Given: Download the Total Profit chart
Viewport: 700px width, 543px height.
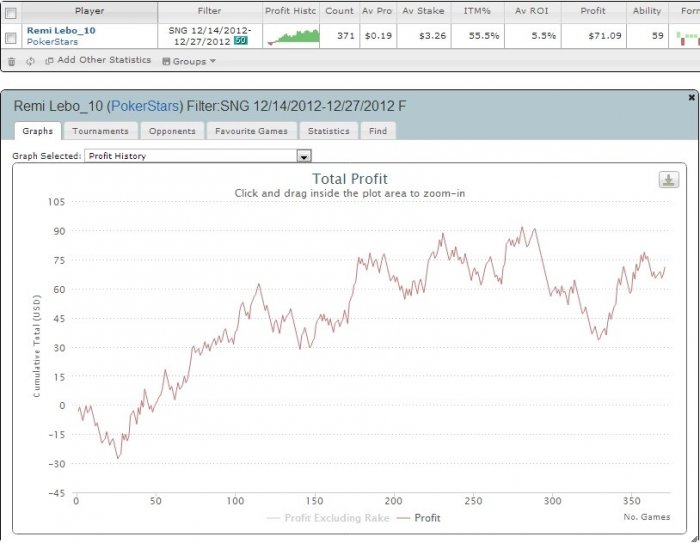Looking at the screenshot, I should (668, 180).
